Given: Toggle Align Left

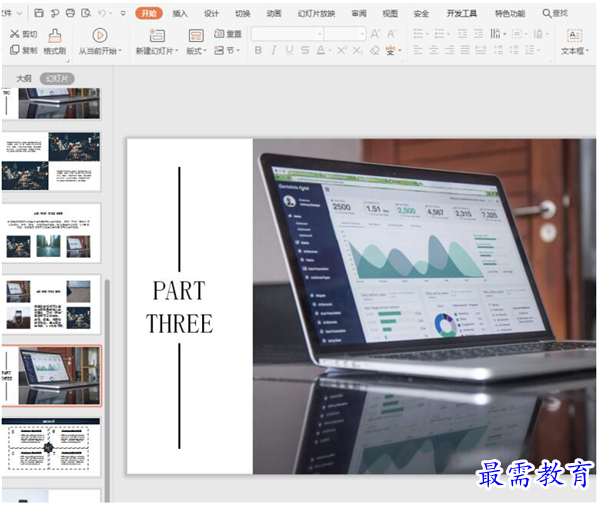Looking at the screenshot, I should click(x=418, y=50).
